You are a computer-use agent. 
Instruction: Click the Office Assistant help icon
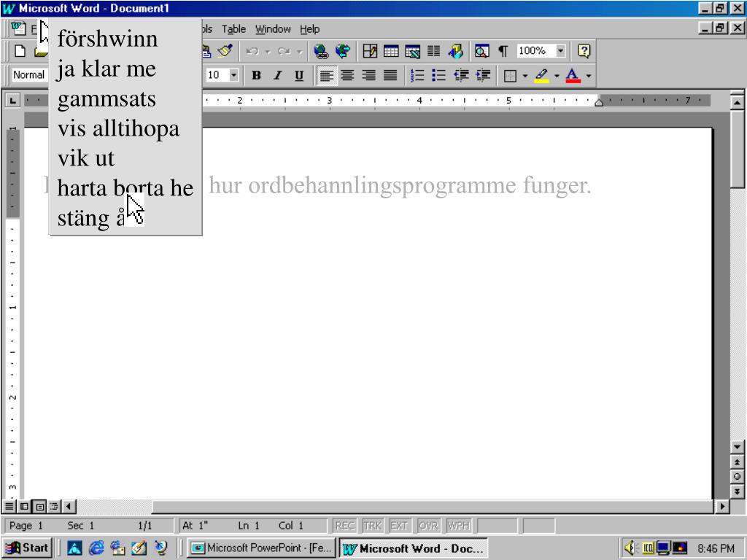pyautogui.click(x=584, y=51)
